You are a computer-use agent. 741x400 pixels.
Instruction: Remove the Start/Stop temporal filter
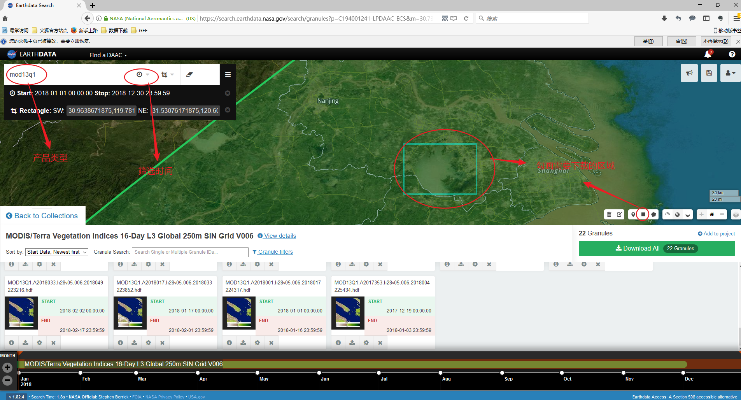point(228,94)
